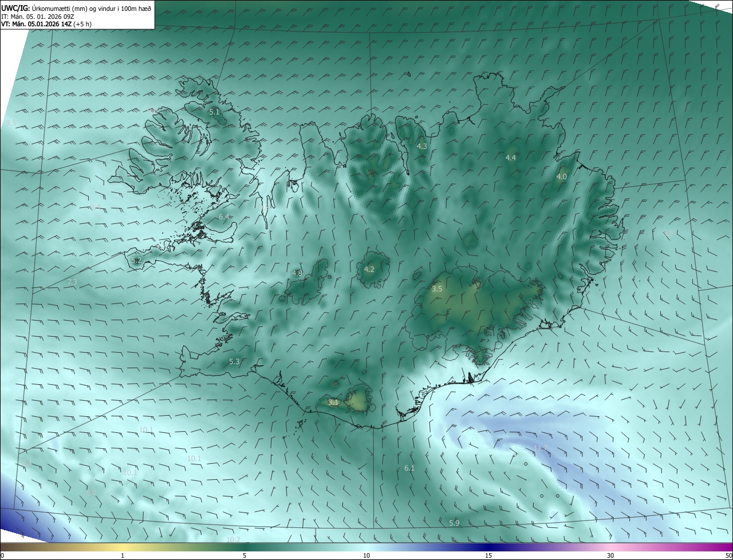Click the 5.9 value label near the bottom edge
The height and width of the screenshot is (560, 733).
454,523
